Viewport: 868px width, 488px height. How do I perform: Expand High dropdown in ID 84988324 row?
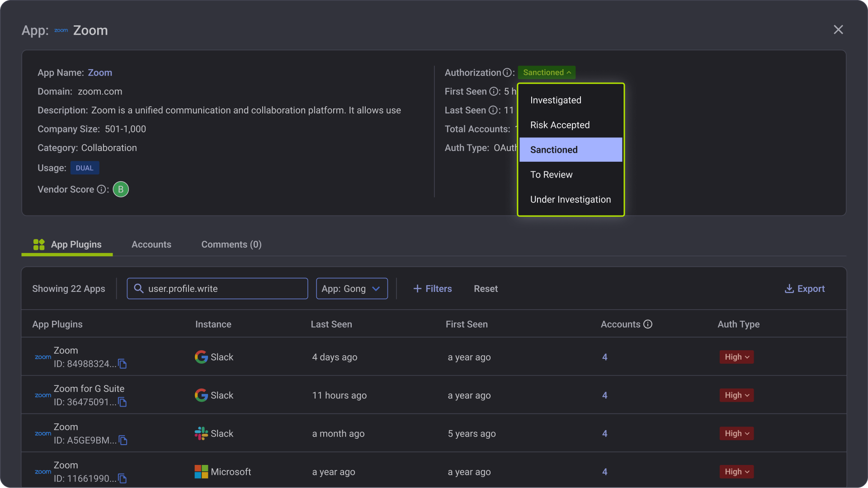pos(737,357)
